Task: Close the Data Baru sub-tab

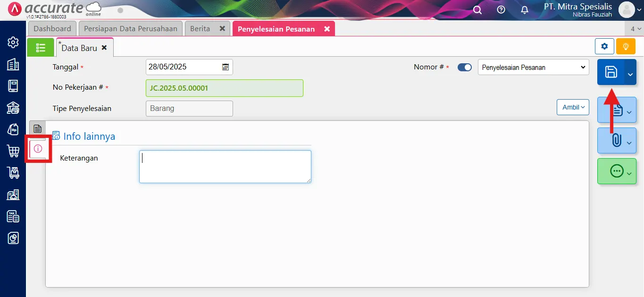Action: (x=104, y=48)
